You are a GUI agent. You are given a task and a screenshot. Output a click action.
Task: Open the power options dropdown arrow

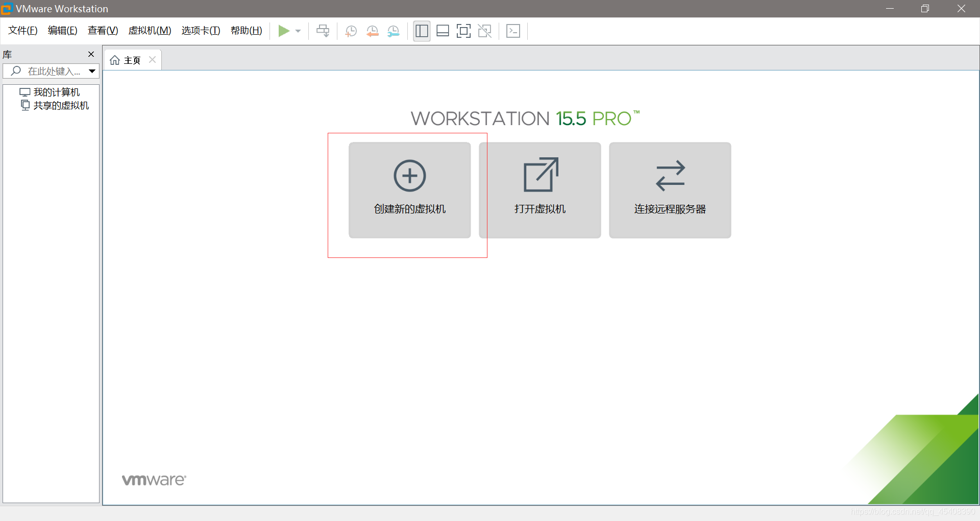pyautogui.click(x=298, y=31)
